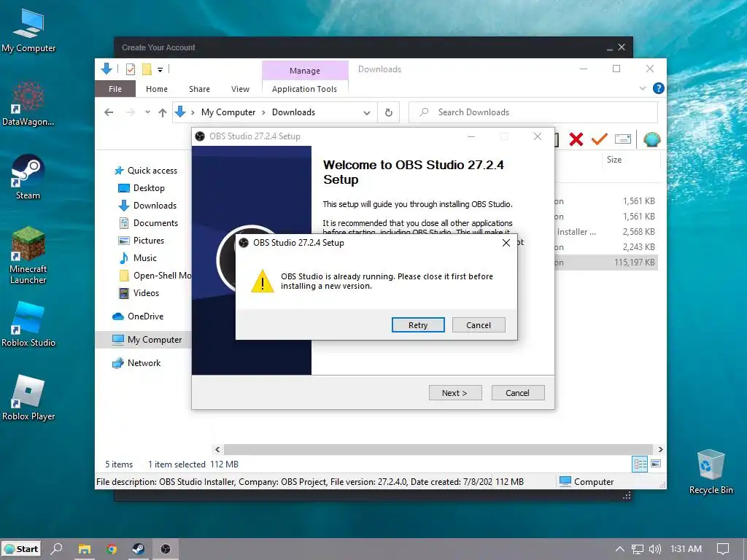Switch to details view layout icon
This screenshot has width=747, height=560.
(x=640, y=464)
